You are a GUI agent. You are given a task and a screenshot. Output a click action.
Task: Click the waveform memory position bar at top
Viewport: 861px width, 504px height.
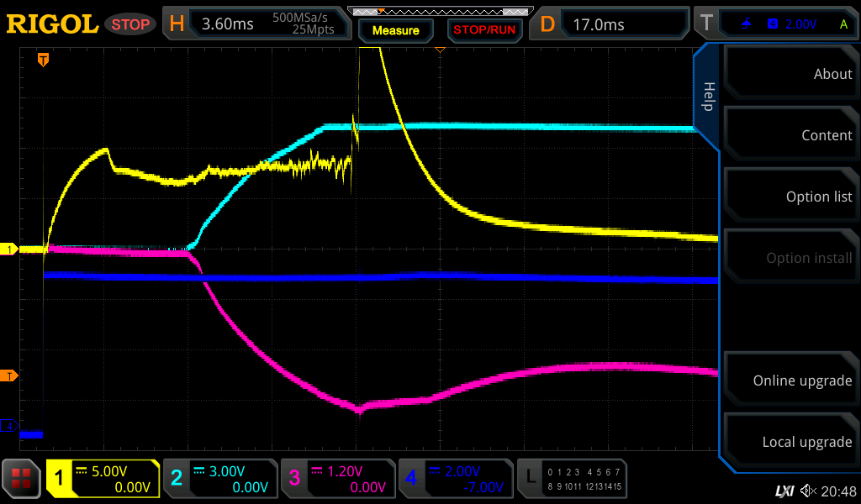coord(439,11)
